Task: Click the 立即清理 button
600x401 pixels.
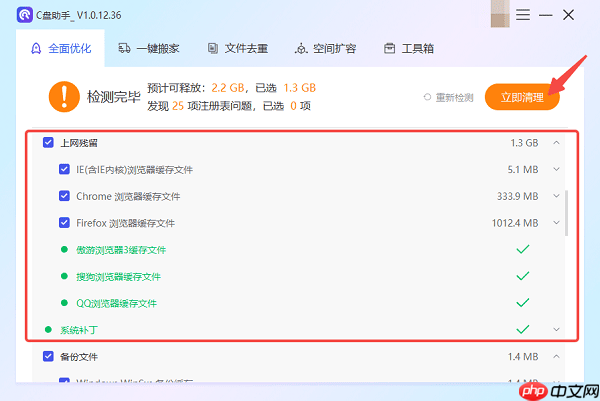Action: 522,97
